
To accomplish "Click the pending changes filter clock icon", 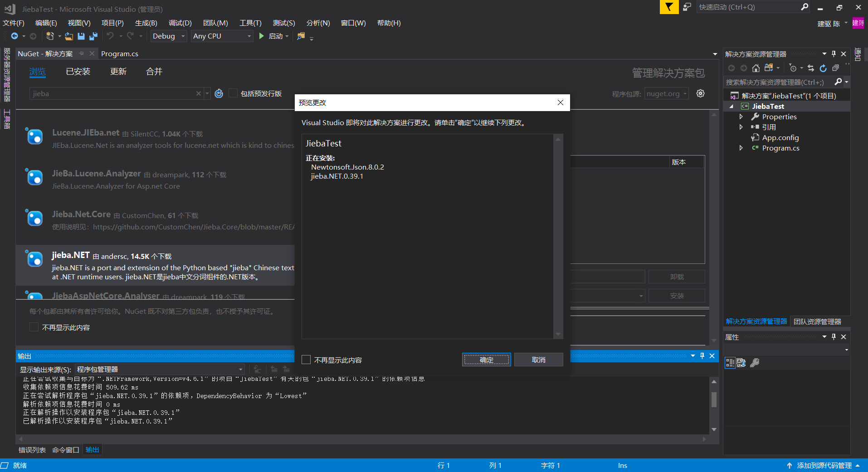I will point(792,68).
